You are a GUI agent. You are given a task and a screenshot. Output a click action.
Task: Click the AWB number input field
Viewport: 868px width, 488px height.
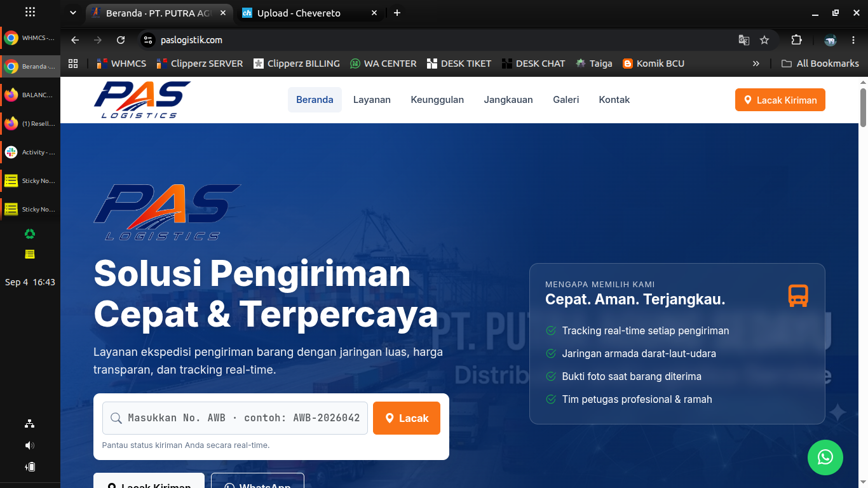click(235, 418)
